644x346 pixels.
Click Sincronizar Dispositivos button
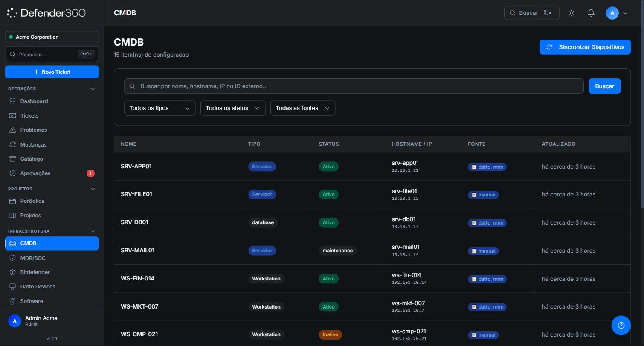click(x=585, y=47)
